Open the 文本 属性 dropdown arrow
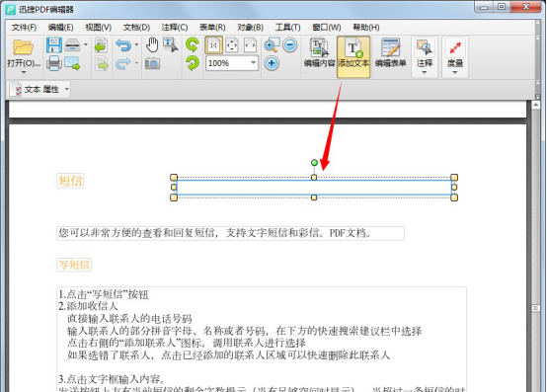 pyautogui.click(x=66, y=89)
